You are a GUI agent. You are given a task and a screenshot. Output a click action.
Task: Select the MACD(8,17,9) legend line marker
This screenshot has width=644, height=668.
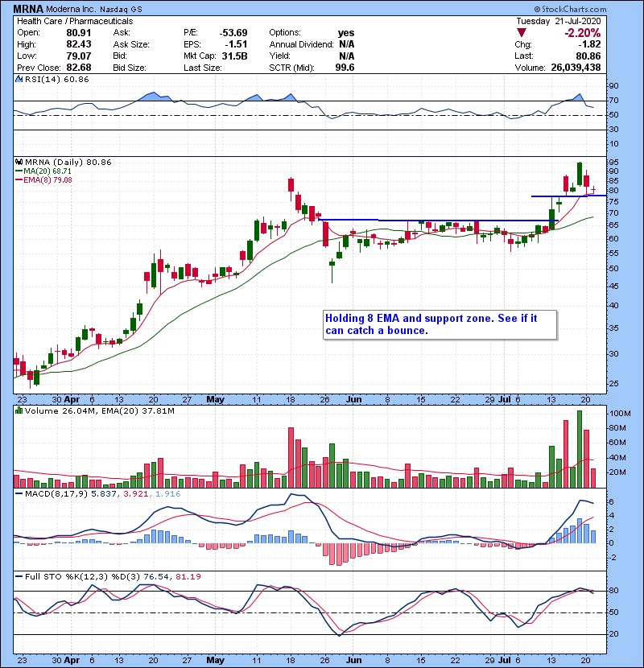(x=19, y=494)
